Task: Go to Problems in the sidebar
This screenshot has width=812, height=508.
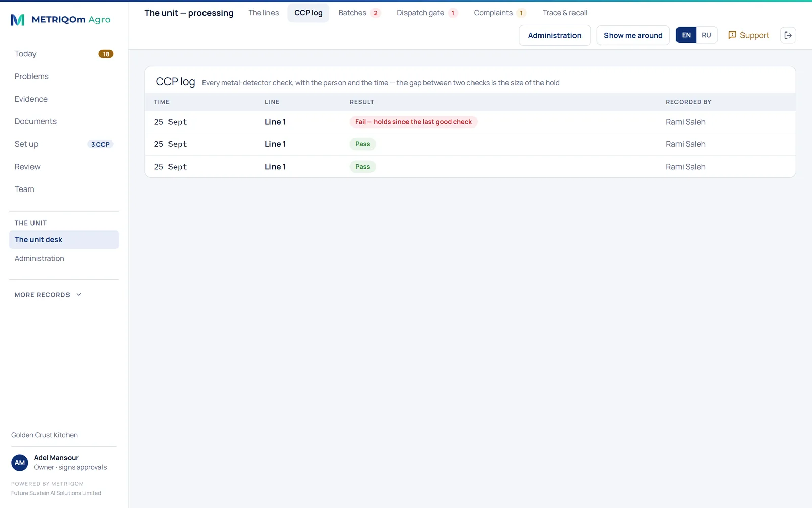Action: (x=64, y=76)
